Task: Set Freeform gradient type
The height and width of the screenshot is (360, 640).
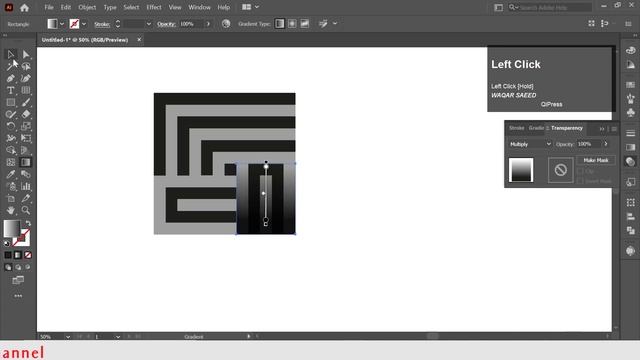Action: pyautogui.click(x=304, y=24)
